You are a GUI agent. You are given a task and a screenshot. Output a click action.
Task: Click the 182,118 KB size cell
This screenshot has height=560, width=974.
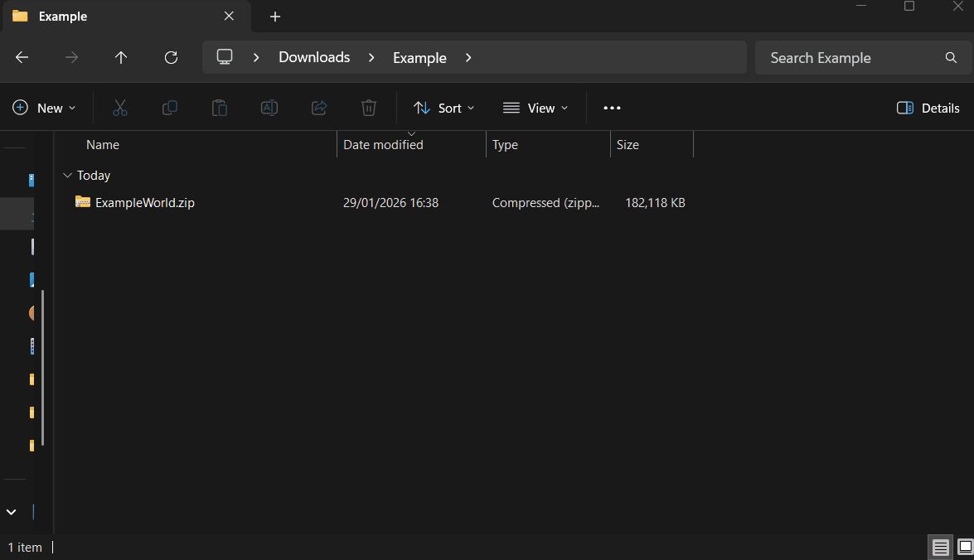[655, 202]
